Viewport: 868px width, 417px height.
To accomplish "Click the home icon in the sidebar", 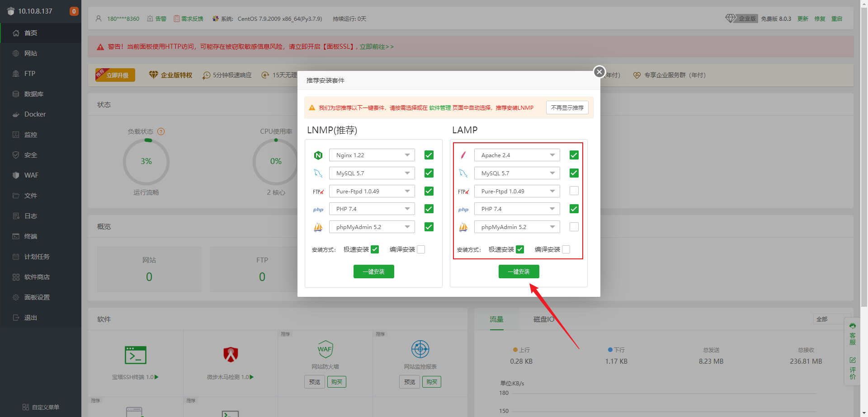I will (x=16, y=33).
